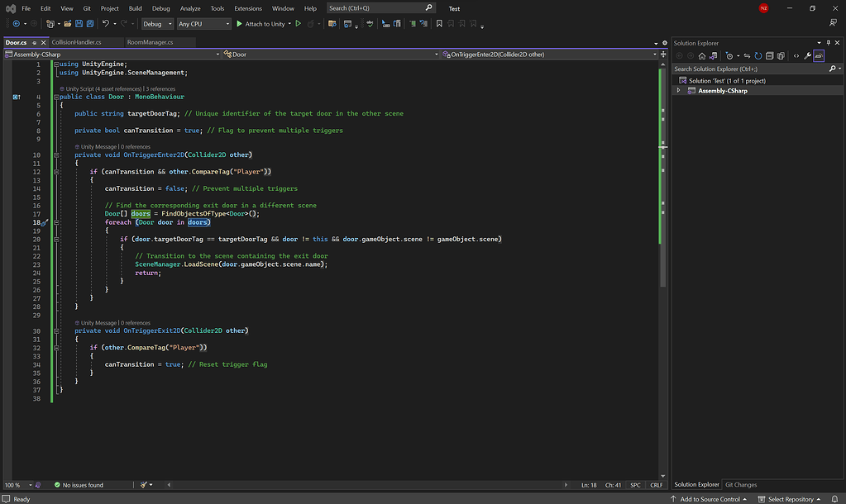
Task: Open Properties wrench icon in Solution Explorer
Action: [807, 55]
